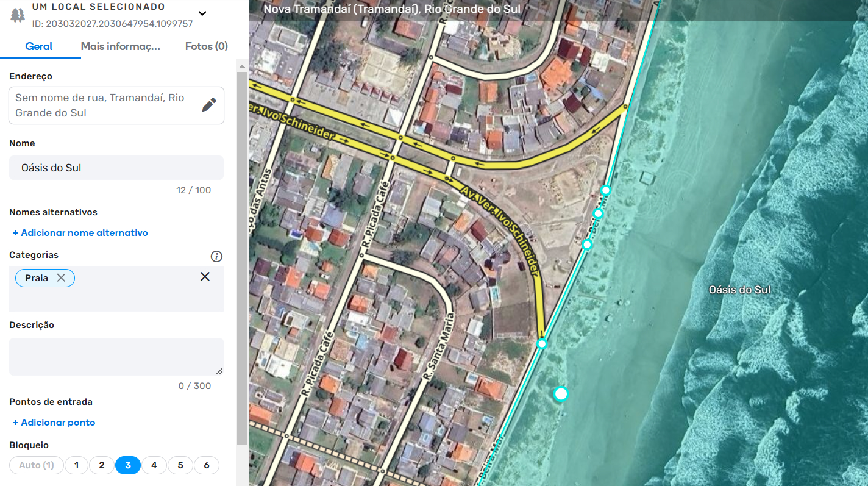Click the tree place-type icon in header

18,15
